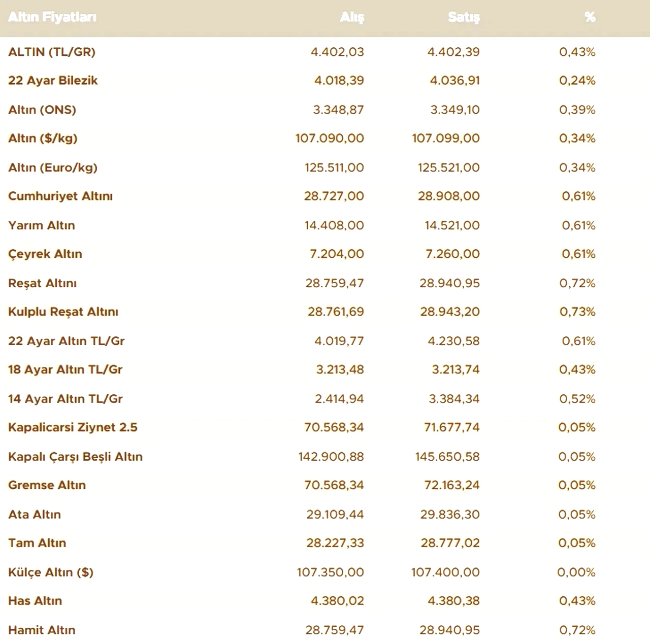Viewport: 650px width, 644px height.
Task: Click the Has Altın label
Action: click(35, 601)
